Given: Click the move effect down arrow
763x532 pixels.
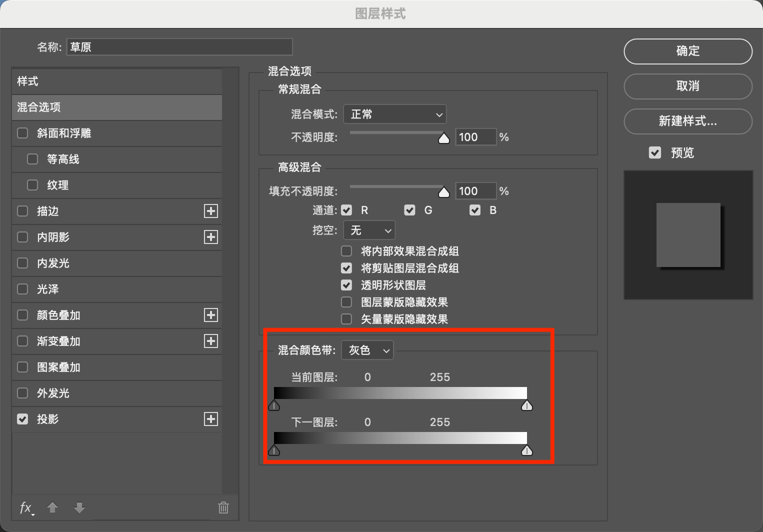Looking at the screenshot, I should tap(79, 508).
